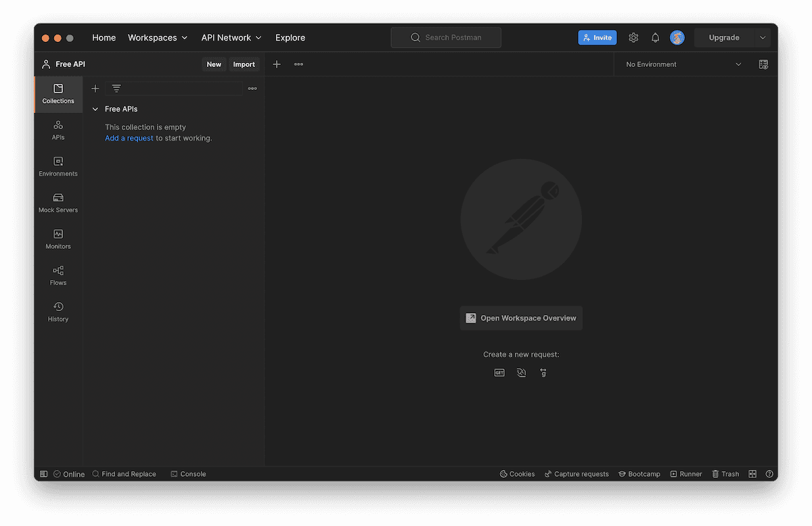Image resolution: width=812 pixels, height=526 pixels.
Task: Click the Search Postman field
Action: click(446, 38)
